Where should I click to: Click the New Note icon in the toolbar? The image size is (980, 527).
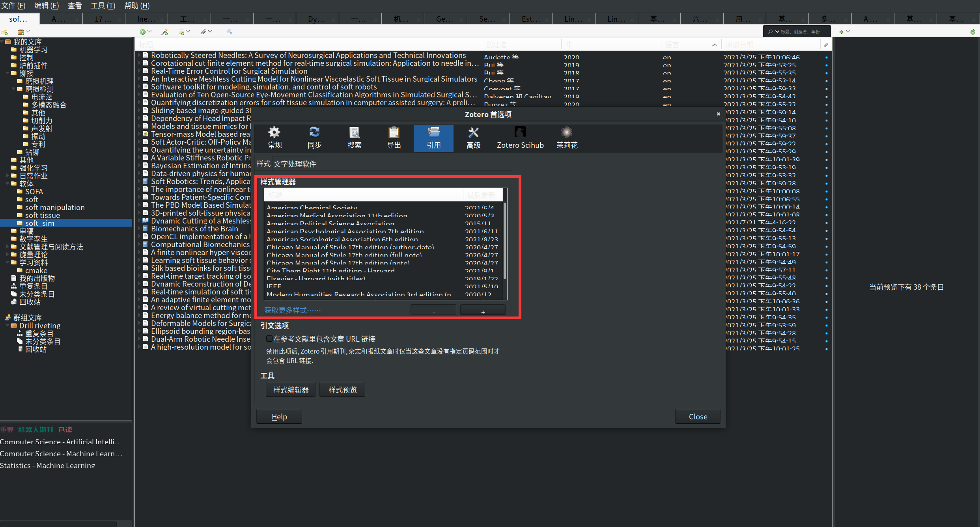point(181,32)
